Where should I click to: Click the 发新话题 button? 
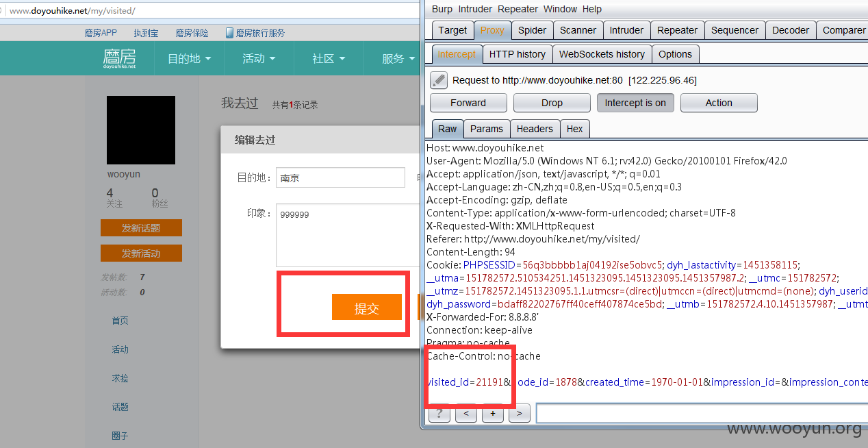click(141, 228)
